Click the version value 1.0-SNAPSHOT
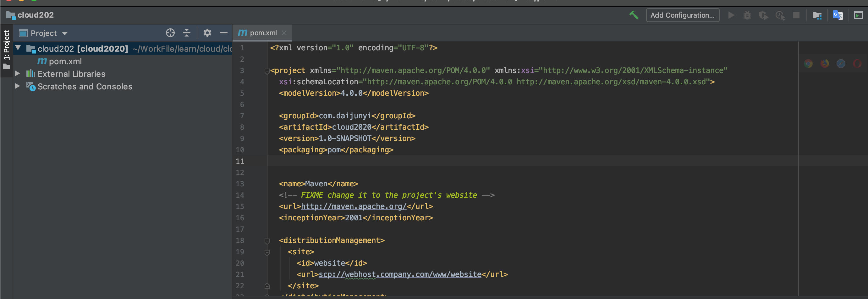 pyautogui.click(x=345, y=138)
